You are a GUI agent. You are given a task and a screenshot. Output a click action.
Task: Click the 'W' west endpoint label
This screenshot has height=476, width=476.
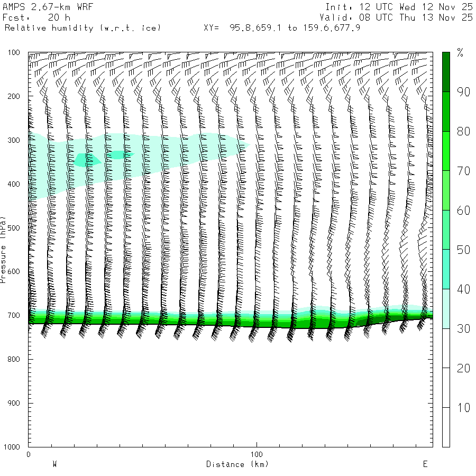click(x=55, y=464)
